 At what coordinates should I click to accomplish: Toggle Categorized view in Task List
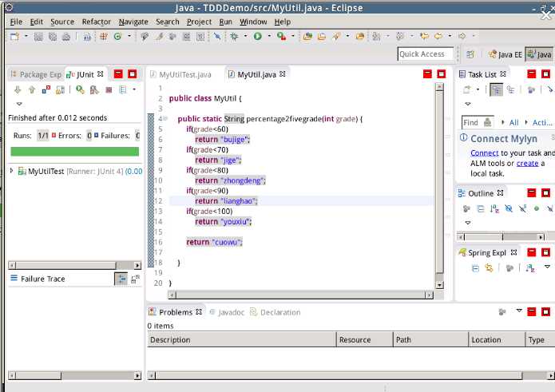click(x=496, y=90)
